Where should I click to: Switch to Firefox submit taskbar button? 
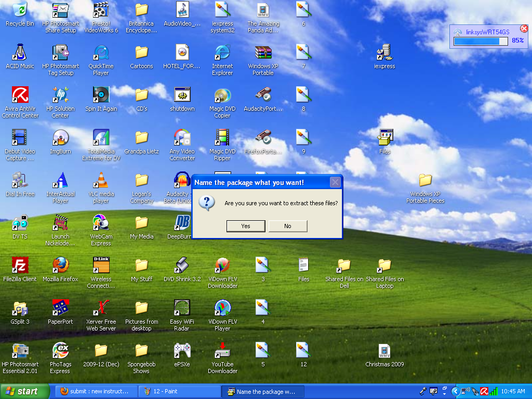(97, 391)
